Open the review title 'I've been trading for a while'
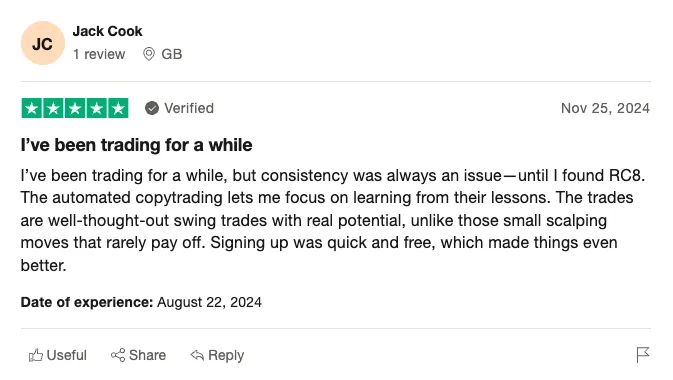The height and width of the screenshot is (380, 673). [x=136, y=145]
